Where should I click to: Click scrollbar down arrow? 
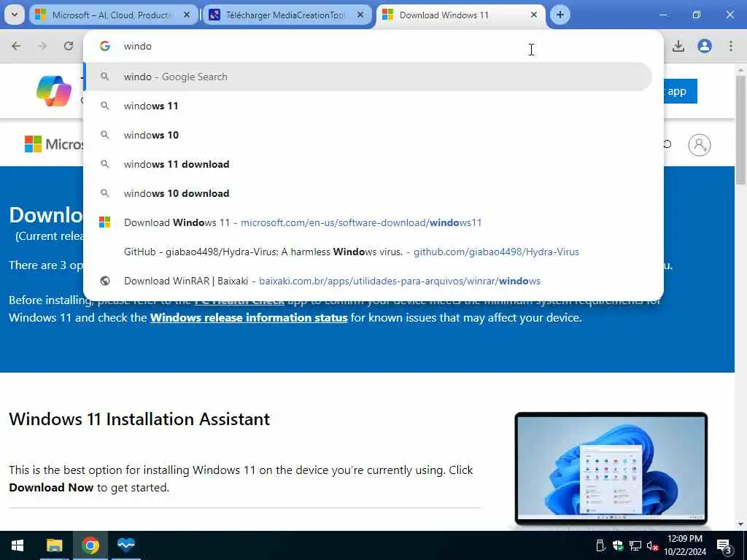740,524
